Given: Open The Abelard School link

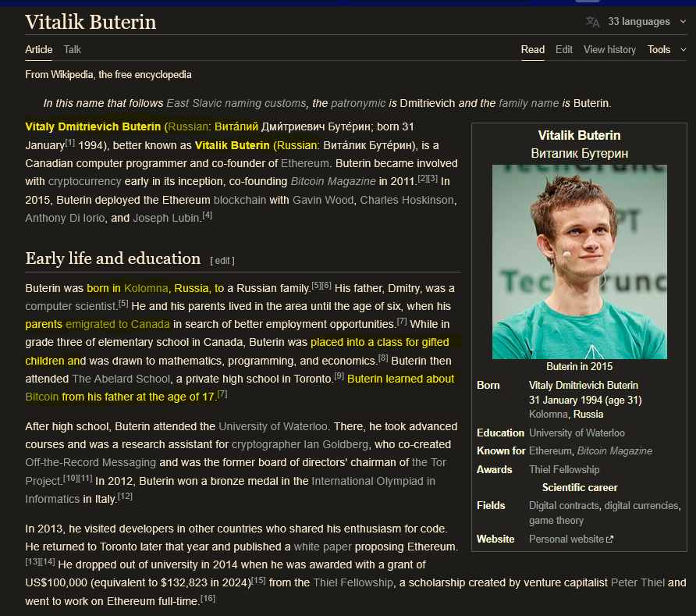Looking at the screenshot, I should (x=121, y=379).
